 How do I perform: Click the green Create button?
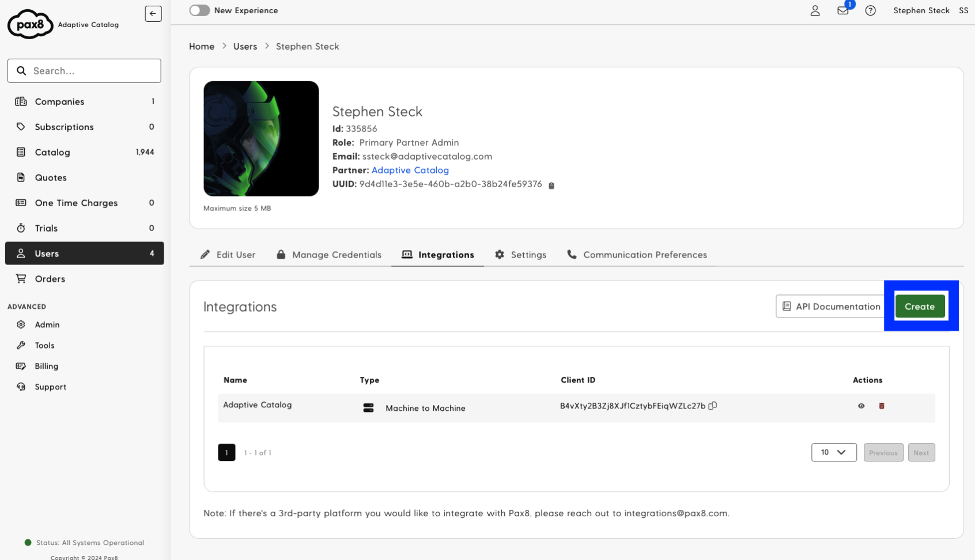point(920,307)
